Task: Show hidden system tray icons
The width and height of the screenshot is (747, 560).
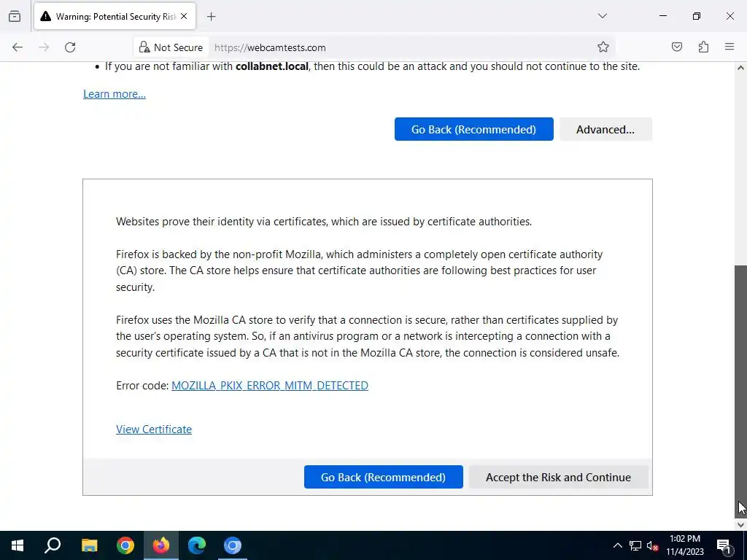Action: point(617,545)
